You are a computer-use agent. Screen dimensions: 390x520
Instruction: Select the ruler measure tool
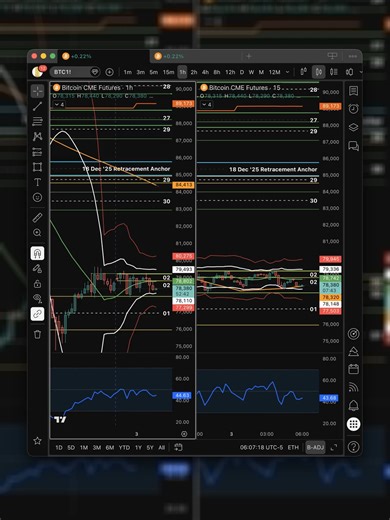pyautogui.click(x=37, y=217)
